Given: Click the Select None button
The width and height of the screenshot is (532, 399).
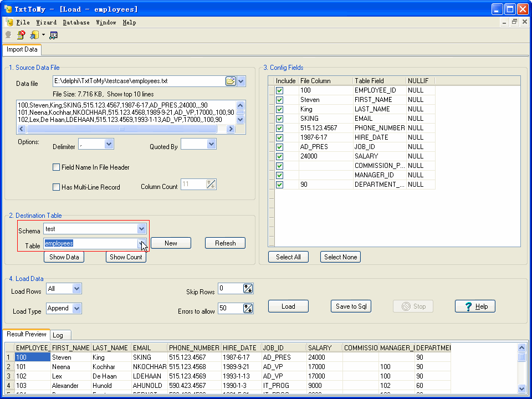Looking at the screenshot, I should click(x=340, y=257).
